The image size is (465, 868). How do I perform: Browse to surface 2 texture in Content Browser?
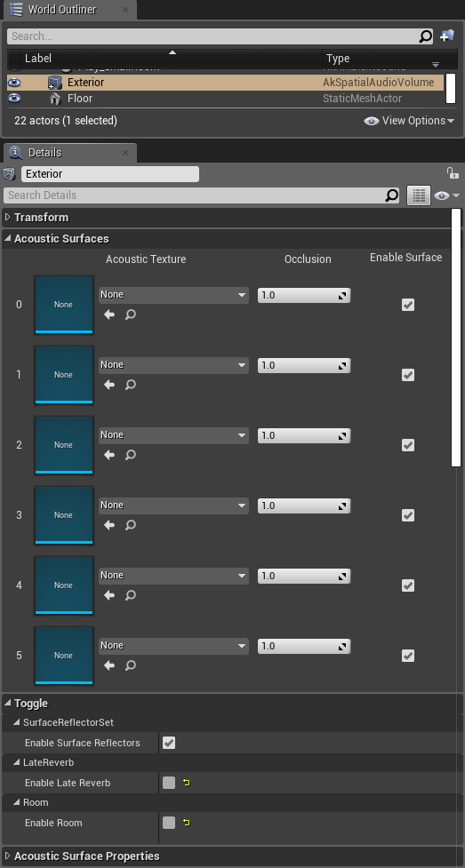point(130,455)
